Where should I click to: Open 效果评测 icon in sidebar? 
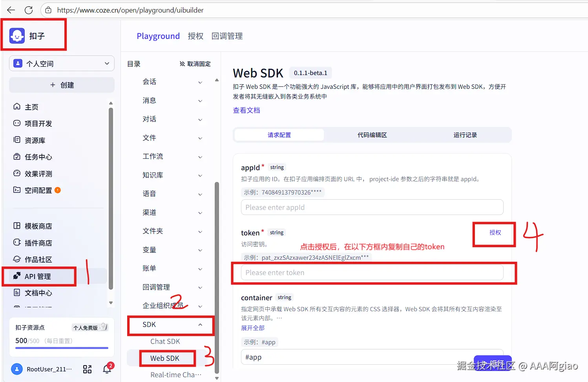point(17,173)
